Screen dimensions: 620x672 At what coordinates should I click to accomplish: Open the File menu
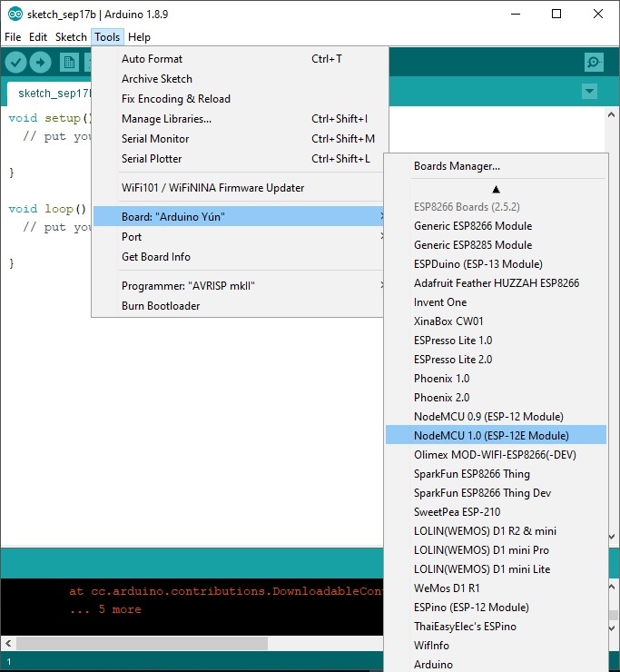13,37
